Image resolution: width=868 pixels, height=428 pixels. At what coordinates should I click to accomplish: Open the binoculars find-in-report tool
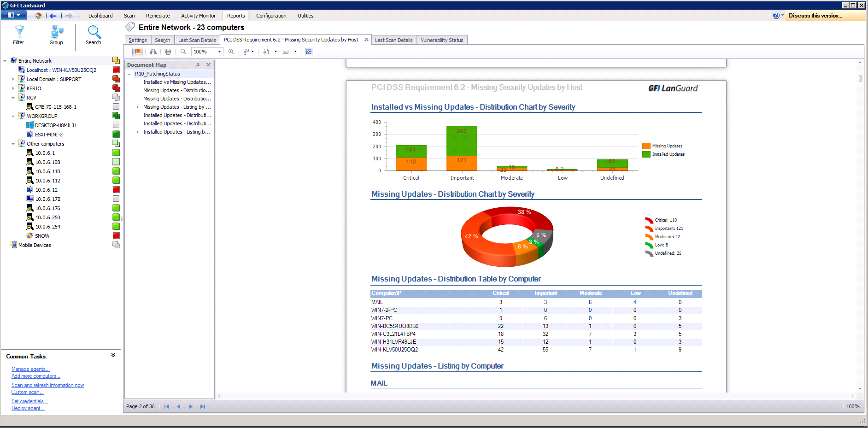pyautogui.click(x=153, y=52)
